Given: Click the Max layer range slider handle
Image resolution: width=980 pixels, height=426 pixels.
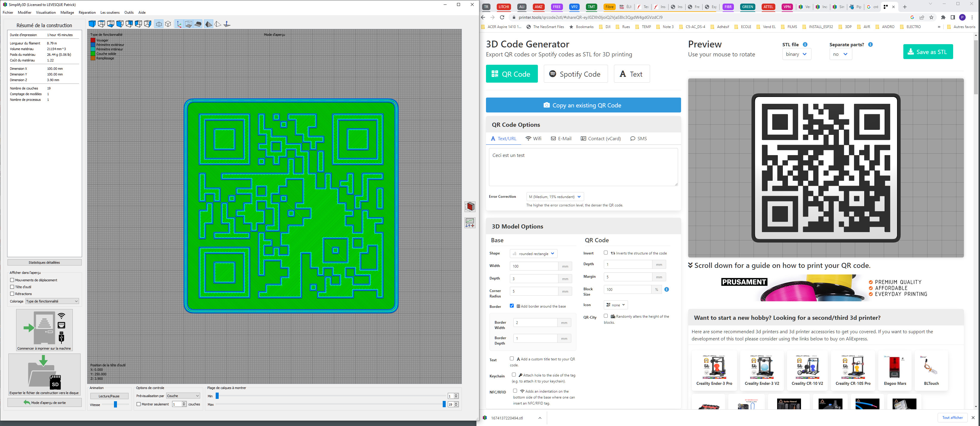Looking at the screenshot, I should 444,404.
